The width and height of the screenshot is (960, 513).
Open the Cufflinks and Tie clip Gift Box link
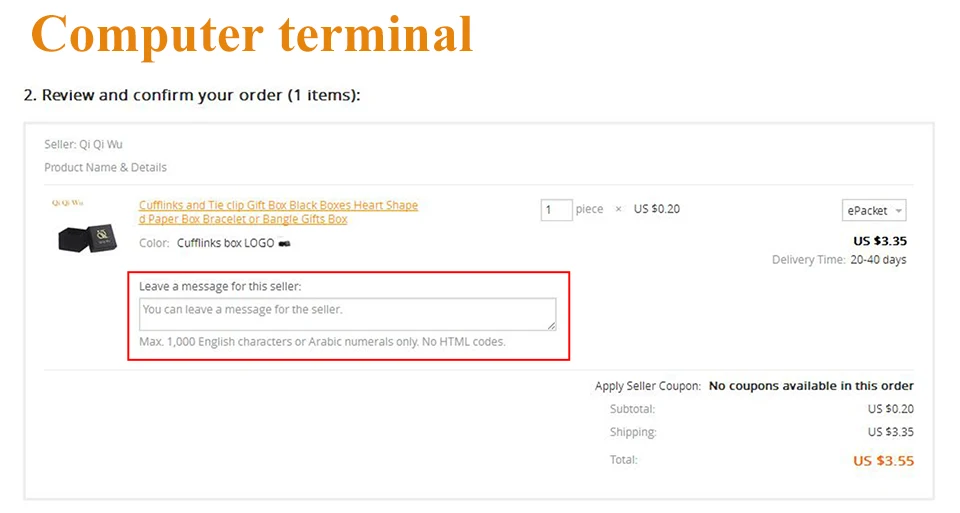click(278, 212)
